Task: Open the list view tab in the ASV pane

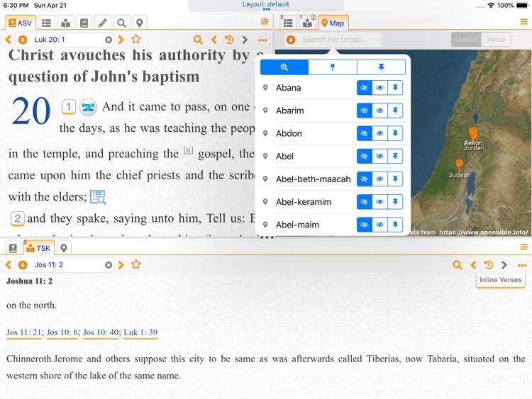Action: pos(47,23)
